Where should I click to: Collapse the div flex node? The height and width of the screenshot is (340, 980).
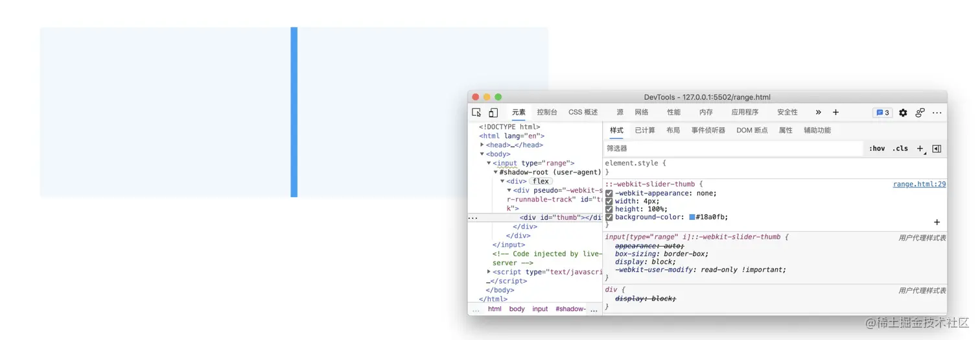click(x=502, y=182)
